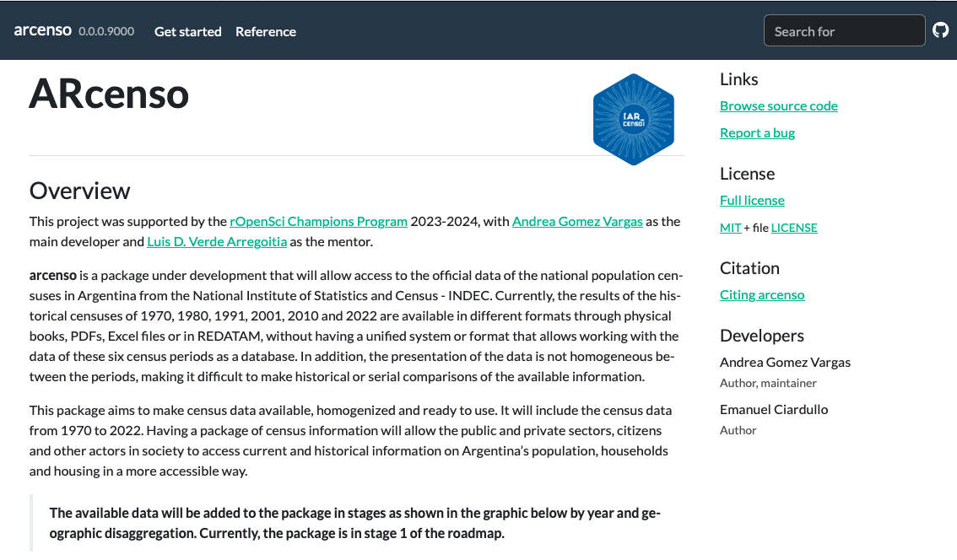Screen dimensions: 957x560
Task: Click the ARcenso hexagon logo
Action: (x=633, y=119)
